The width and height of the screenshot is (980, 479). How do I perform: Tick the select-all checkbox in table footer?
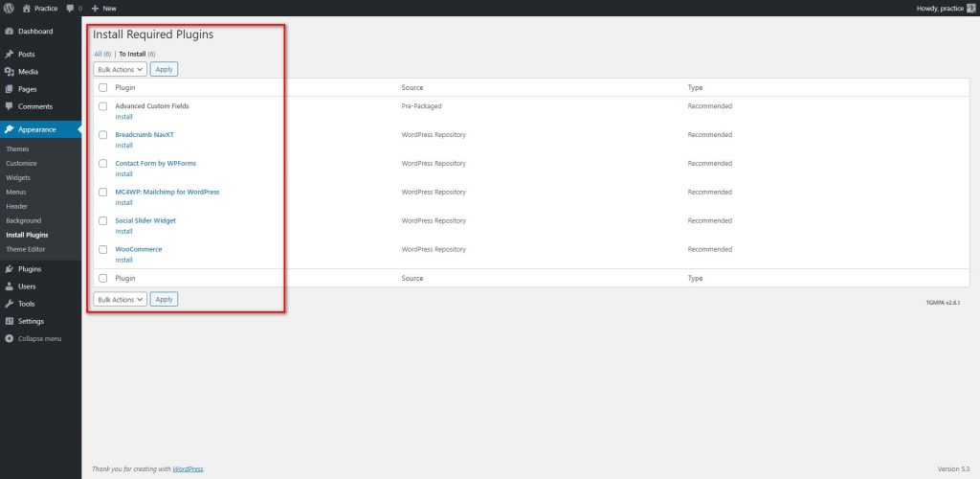tap(103, 278)
